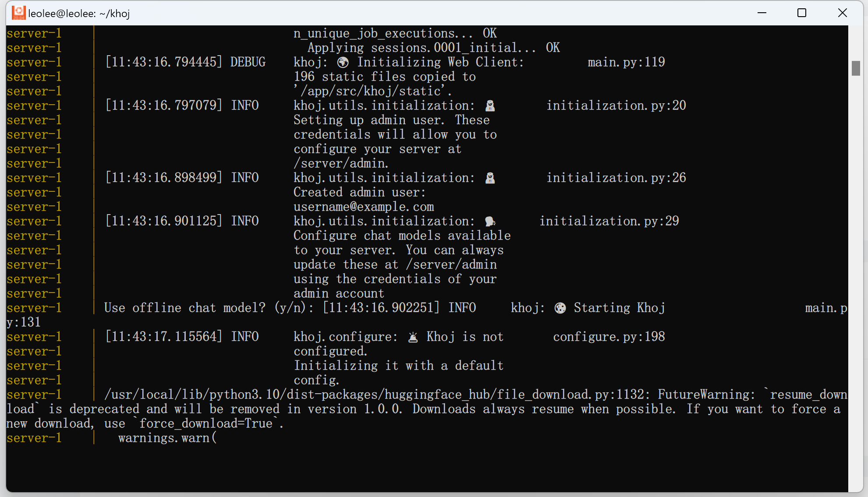
Task: Maximize the terminal window
Action: click(x=802, y=13)
